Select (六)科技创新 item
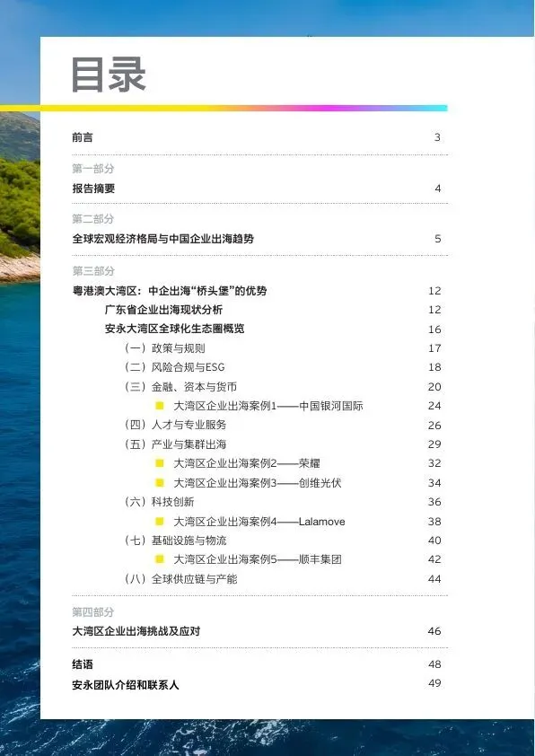535x756 pixels. [x=159, y=502]
